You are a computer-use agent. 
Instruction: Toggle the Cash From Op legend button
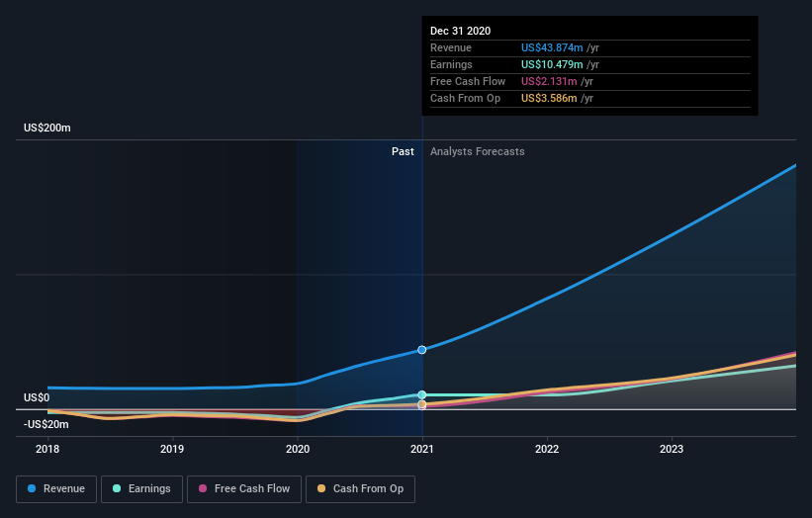[x=360, y=489]
